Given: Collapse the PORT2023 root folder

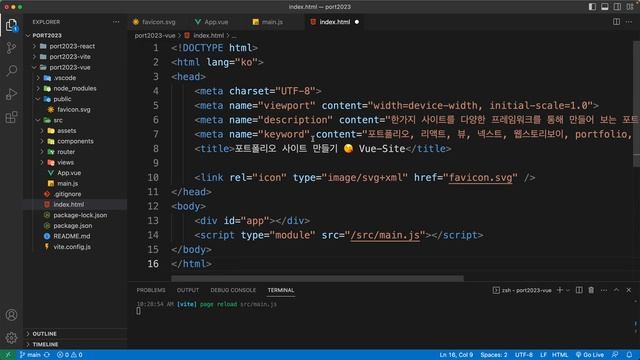Looking at the screenshot, I should (x=76, y=36).
